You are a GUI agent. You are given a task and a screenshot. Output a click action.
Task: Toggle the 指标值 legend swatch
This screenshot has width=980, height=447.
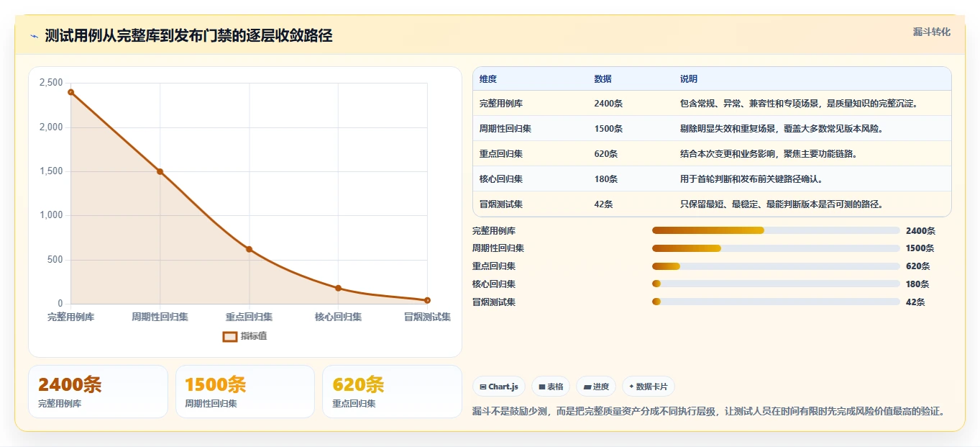pos(230,336)
